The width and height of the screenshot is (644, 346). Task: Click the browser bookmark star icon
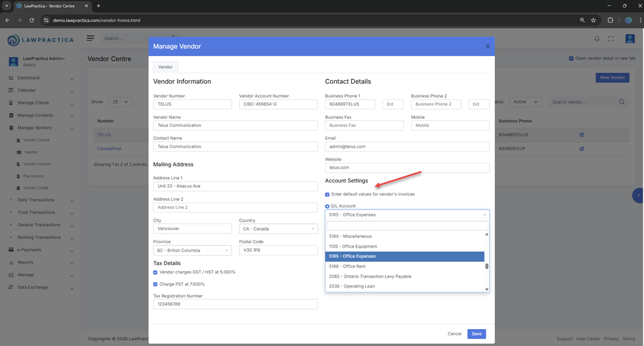(593, 20)
